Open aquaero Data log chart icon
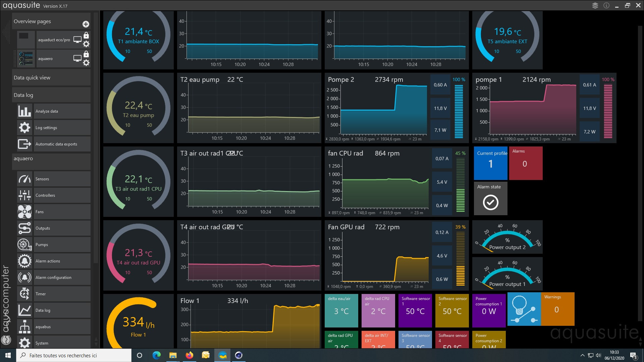This screenshot has width=644, height=362. point(24,310)
